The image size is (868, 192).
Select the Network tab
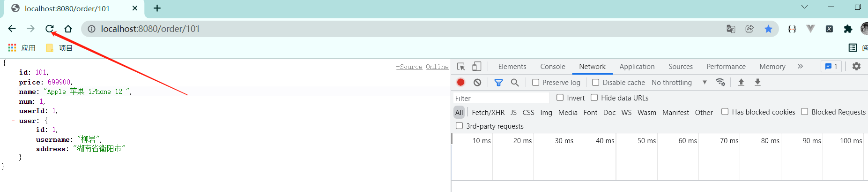[x=592, y=67]
